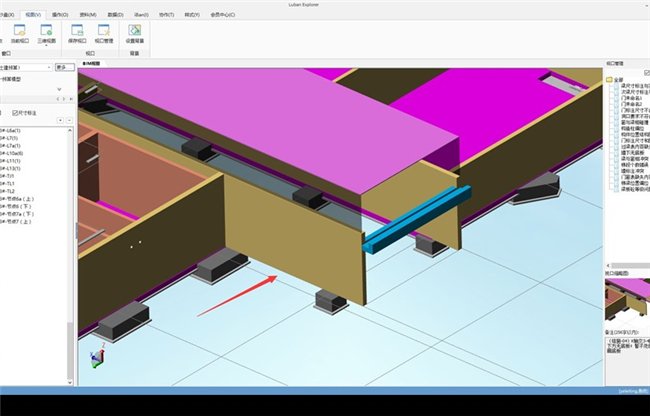
Task: Click the 保存视口 icon
Action: pyautogui.click(x=78, y=31)
